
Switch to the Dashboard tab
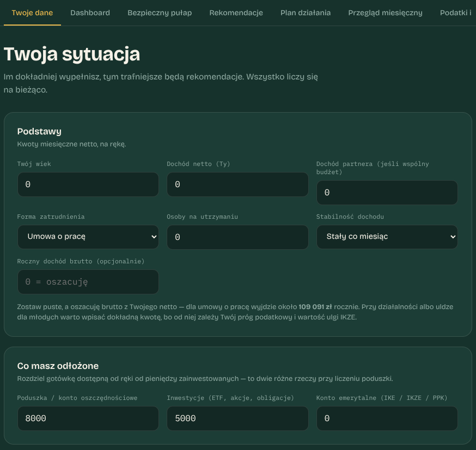click(x=90, y=13)
